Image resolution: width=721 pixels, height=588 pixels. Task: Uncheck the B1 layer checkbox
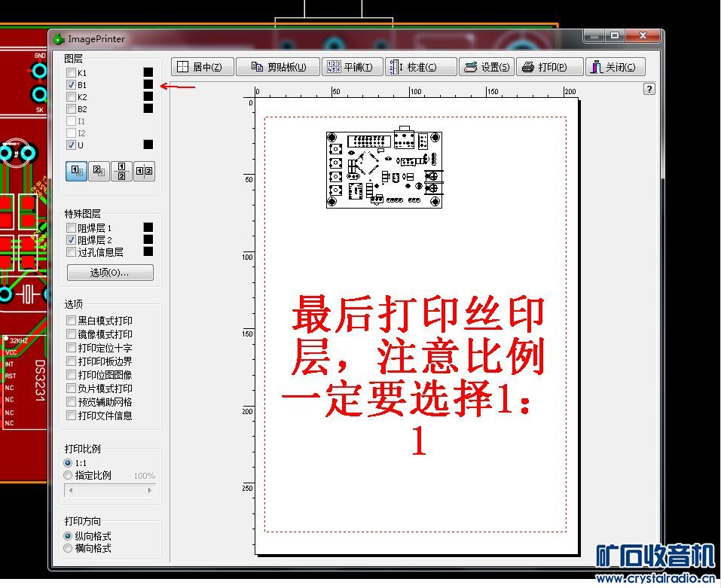(x=71, y=84)
